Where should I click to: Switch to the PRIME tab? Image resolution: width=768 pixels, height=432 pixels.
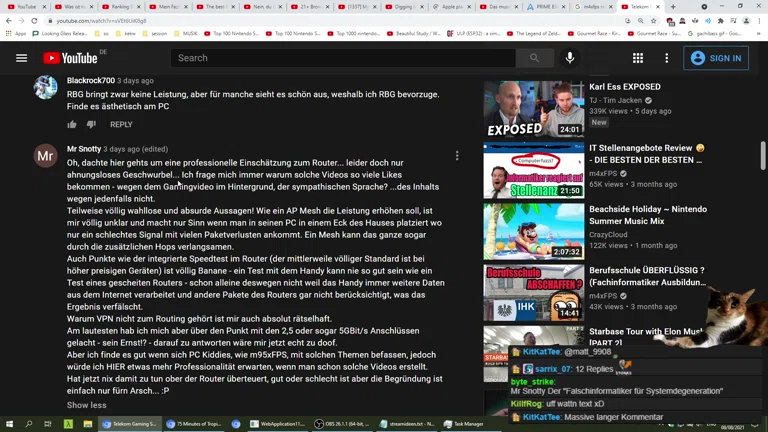[545, 7]
